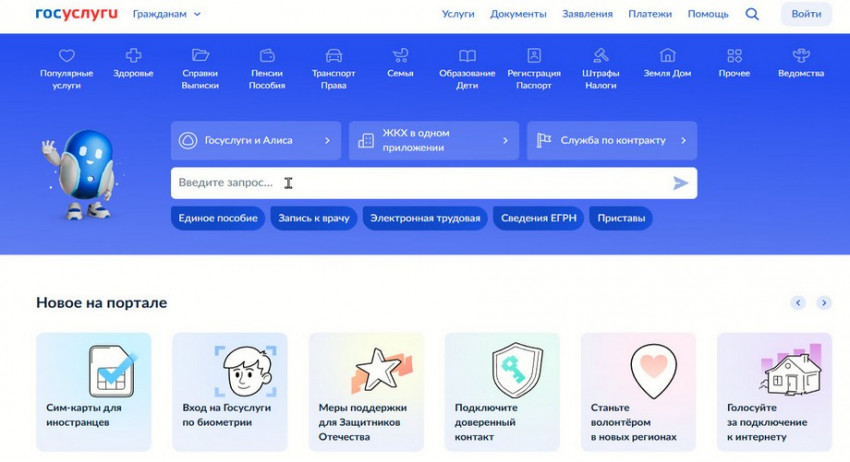Open the Платежи menu item
The height and width of the screenshot is (462, 850).
tap(650, 14)
